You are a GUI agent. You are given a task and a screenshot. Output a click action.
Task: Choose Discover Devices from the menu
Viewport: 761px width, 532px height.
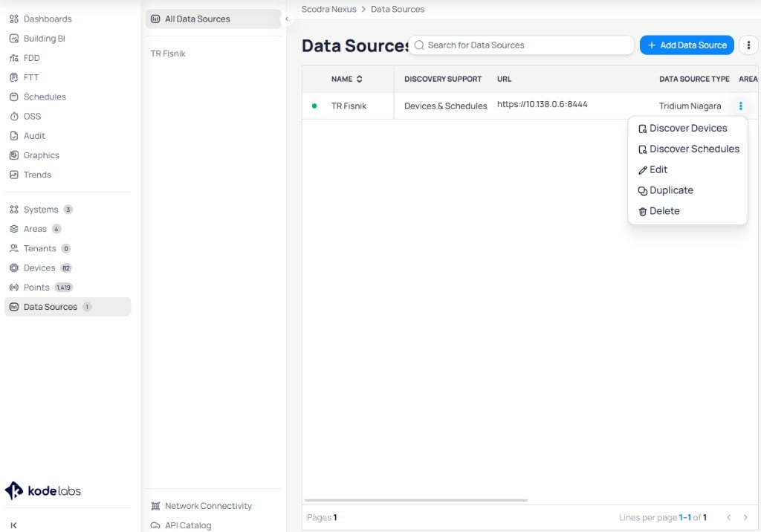point(687,129)
